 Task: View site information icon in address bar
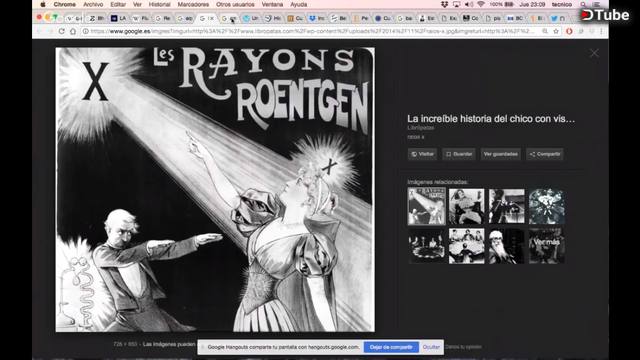click(x=85, y=31)
